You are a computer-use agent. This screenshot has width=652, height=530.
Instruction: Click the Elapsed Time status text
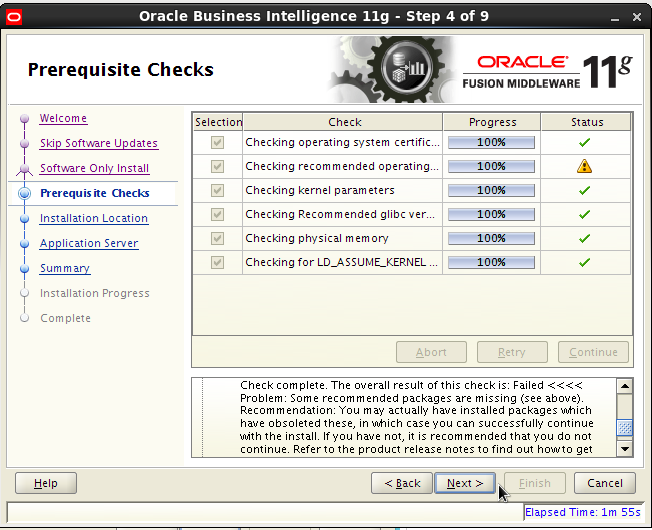click(x=583, y=512)
